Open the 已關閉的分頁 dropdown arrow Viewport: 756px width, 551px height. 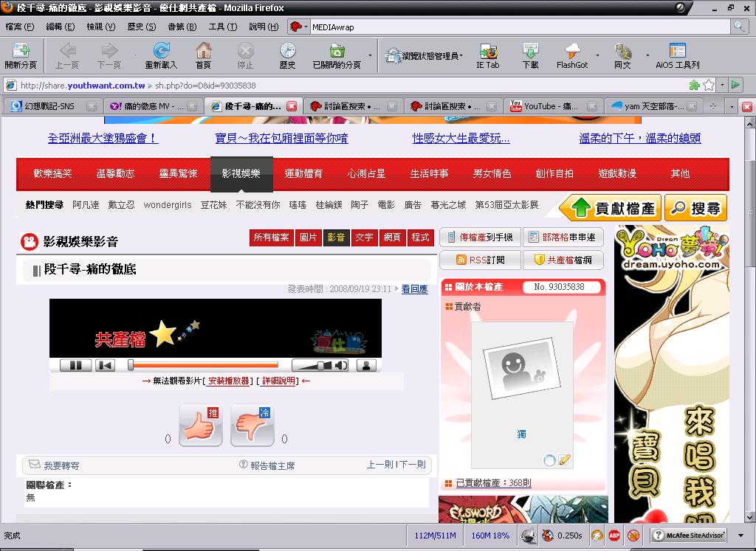[370, 55]
